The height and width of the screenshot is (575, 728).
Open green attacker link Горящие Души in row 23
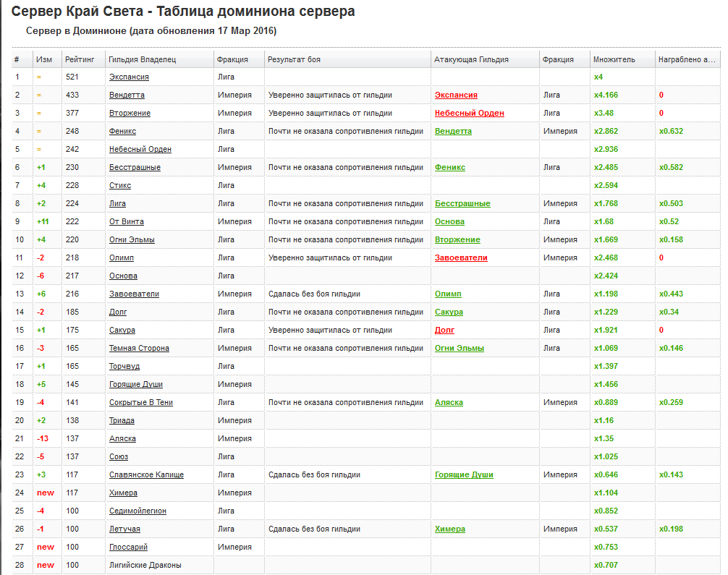pos(464,475)
